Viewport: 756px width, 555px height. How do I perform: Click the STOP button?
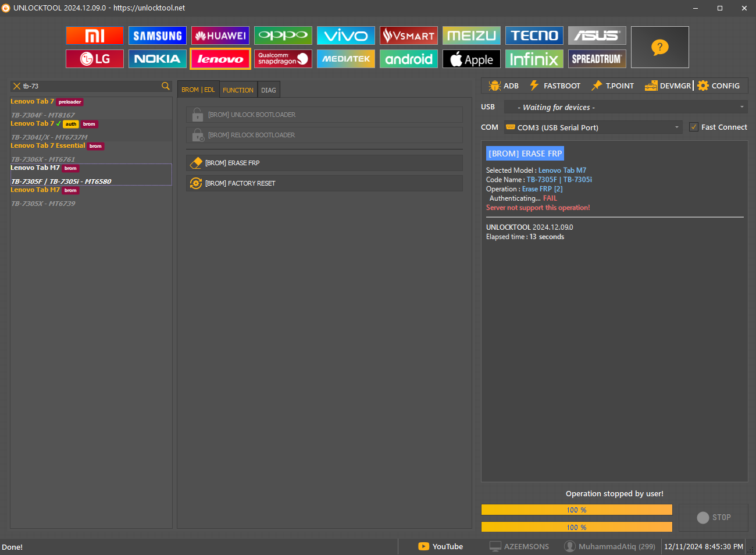tap(714, 517)
